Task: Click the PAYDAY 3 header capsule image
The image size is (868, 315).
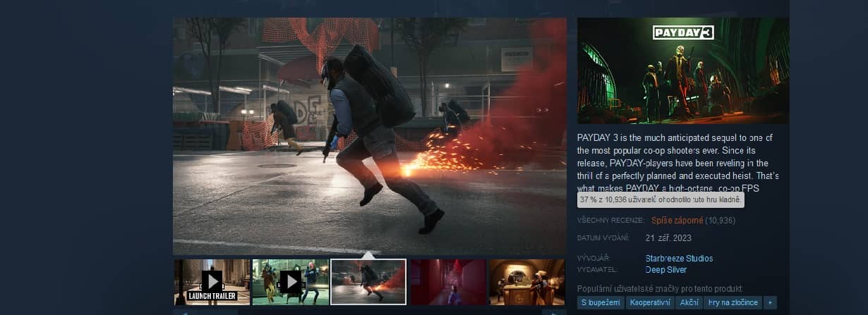Action: [x=683, y=71]
